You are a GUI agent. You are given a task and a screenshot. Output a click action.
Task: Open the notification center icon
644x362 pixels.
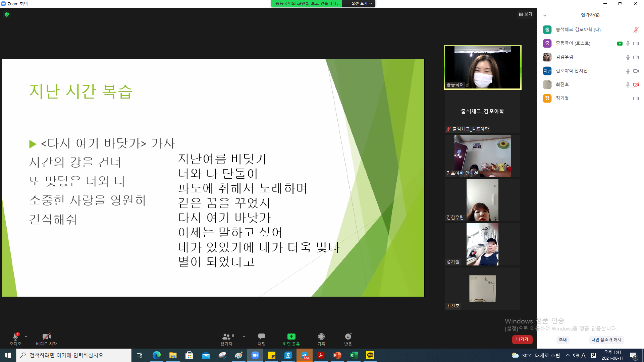point(634,355)
